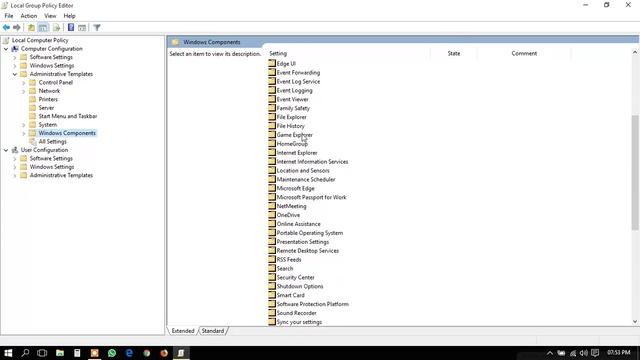Toggle Show/Hide Action Pane toolbar icon
The width and height of the screenshot is (640, 360).
coord(82,27)
